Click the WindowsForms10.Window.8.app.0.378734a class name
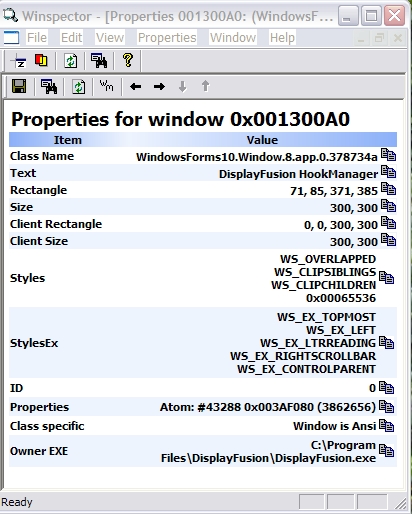 pyautogui.click(x=257, y=157)
